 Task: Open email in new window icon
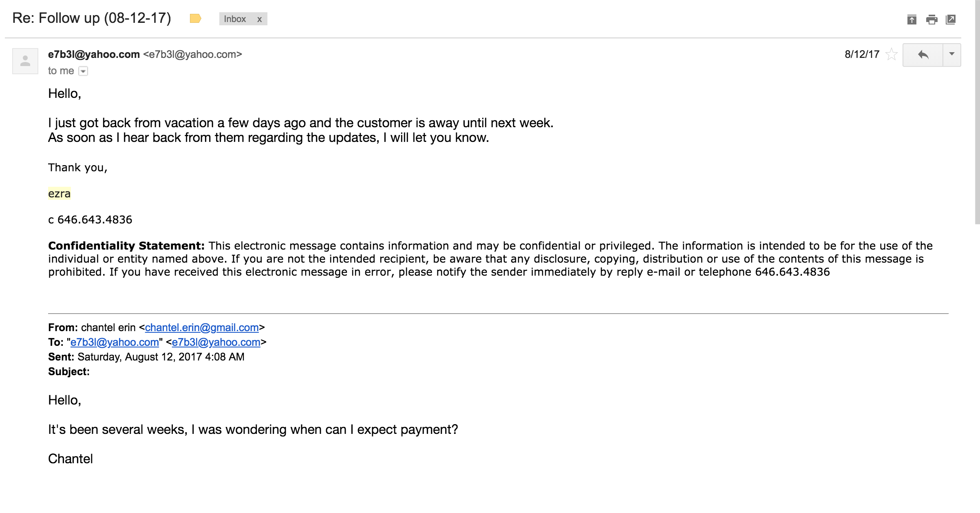coord(951,19)
